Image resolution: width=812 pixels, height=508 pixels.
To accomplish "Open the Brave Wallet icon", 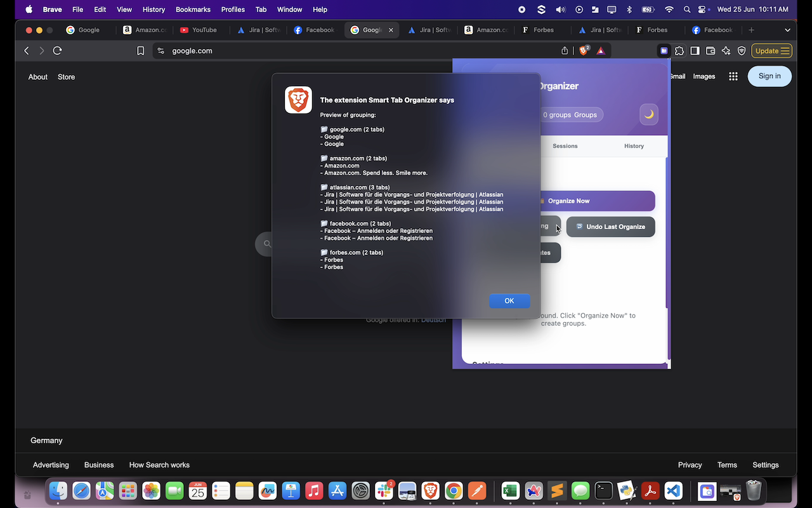I will pyautogui.click(x=710, y=51).
